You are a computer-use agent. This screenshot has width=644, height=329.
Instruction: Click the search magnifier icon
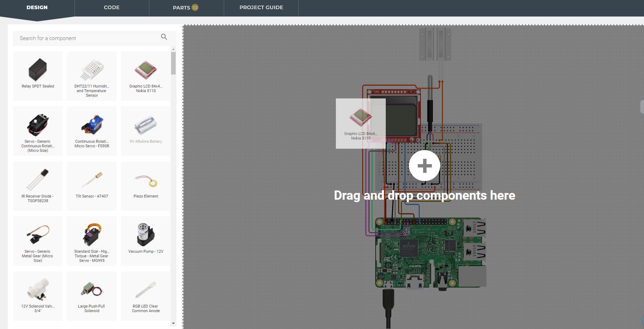tap(164, 37)
